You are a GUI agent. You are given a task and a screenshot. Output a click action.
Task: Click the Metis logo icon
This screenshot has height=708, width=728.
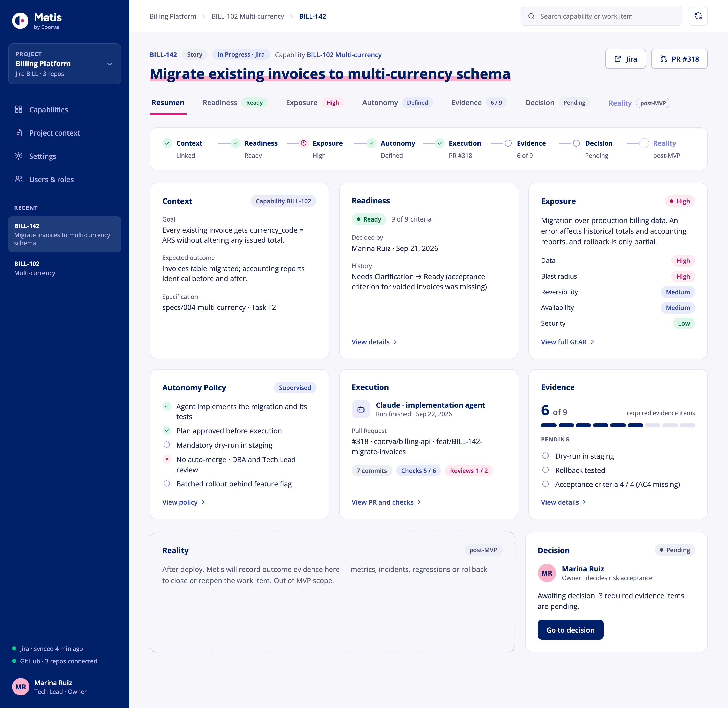point(20,21)
